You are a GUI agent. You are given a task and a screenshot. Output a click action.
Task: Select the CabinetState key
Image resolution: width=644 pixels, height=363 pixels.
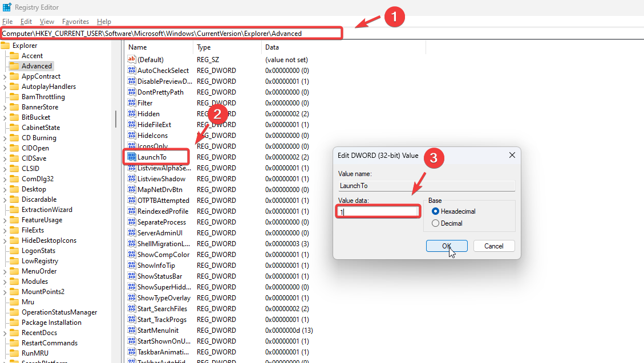click(x=40, y=127)
